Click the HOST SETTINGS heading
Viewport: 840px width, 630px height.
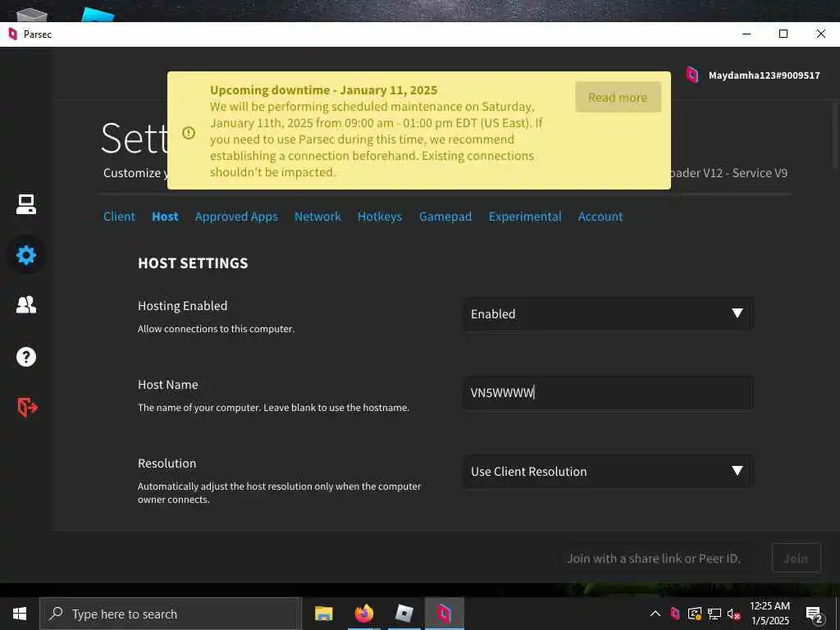coord(193,263)
